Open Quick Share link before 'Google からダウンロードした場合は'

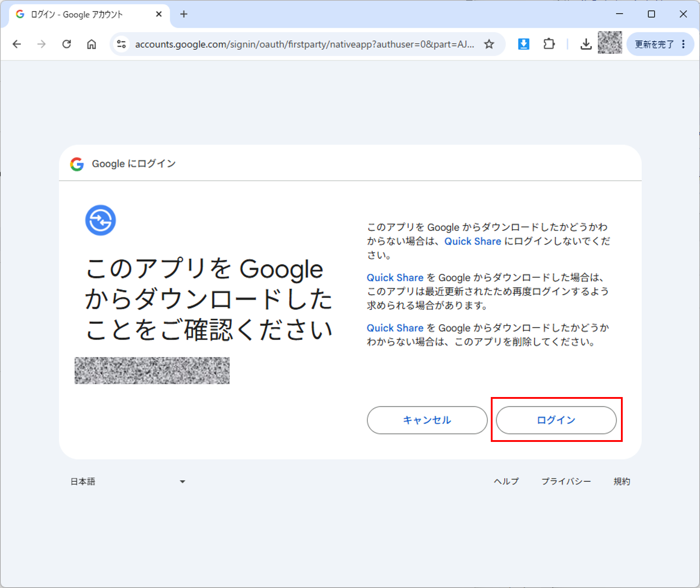395,278
